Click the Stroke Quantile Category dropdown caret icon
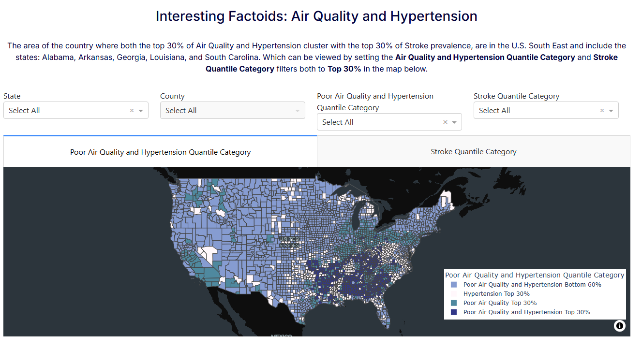The width and height of the screenshot is (642, 364). [x=612, y=110]
